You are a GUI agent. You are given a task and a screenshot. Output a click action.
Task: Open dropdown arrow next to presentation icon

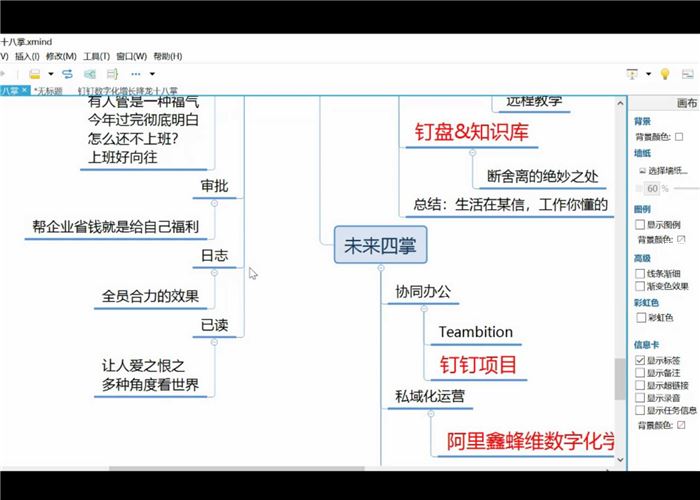tap(647, 74)
